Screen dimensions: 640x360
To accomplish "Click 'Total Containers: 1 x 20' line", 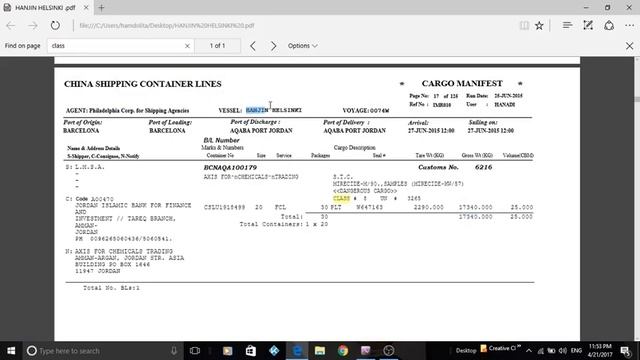I will 284,224.
